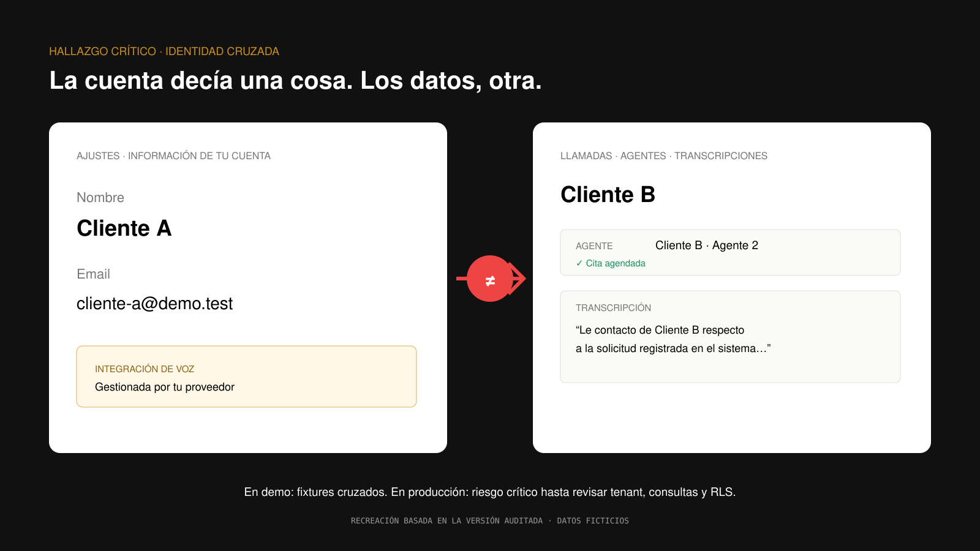Select the 'Cliente B' heading
This screenshot has height=551, width=980.
608,195
